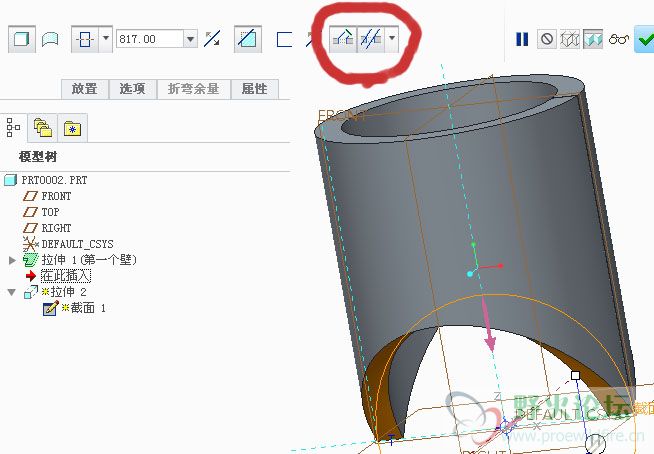654x454 pixels.
Task: Select cut normal to both surfaces icon
Action: click(x=371, y=39)
